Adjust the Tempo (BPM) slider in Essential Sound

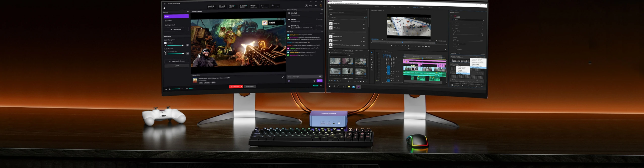pyautogui.click(x=468, y=35)
